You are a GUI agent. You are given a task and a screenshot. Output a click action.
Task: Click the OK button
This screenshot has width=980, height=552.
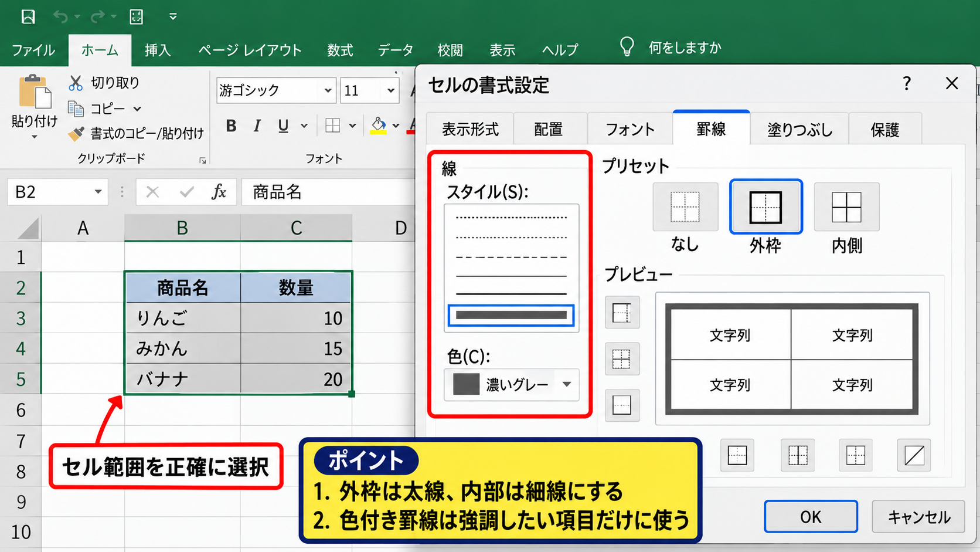click(811, 517)
